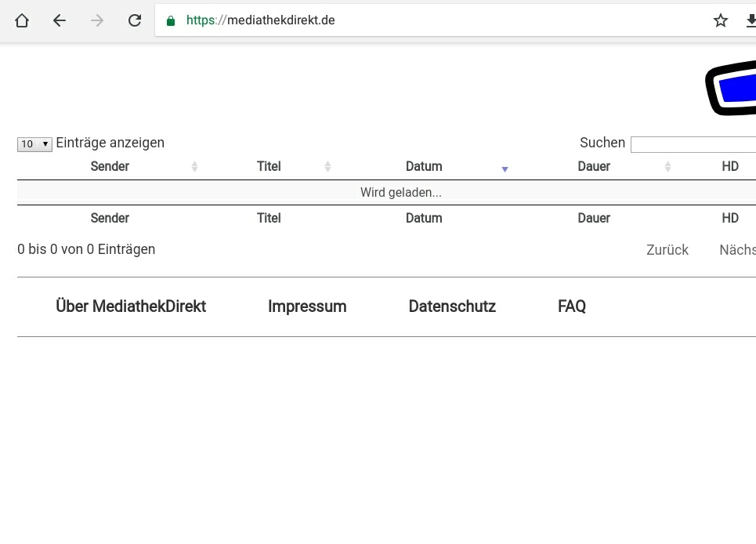Click the '0 bis 0 von 0 Einträgen' info text
Image resolution: width=756 pixels, height=544 pixels.
[x=86, y=249]
